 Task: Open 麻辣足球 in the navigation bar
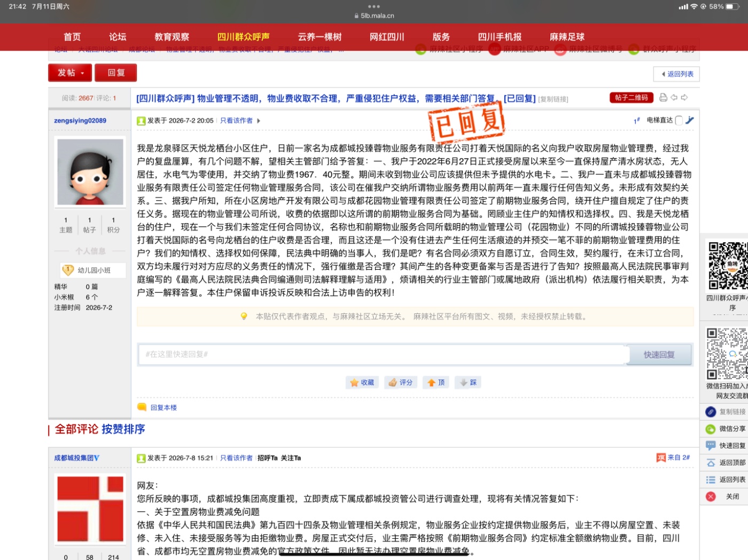pyautogui.click(x=567, y=37)
